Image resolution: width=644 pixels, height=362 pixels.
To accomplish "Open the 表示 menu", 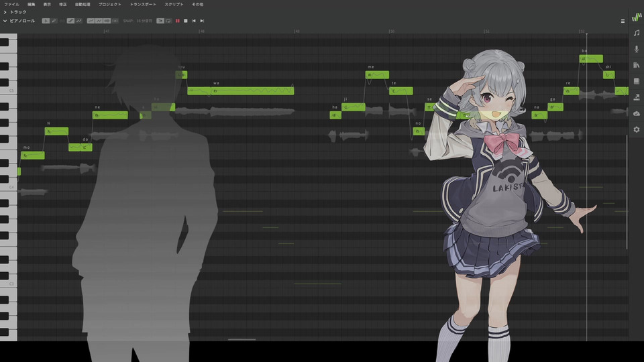I will (x=47, y=4).
